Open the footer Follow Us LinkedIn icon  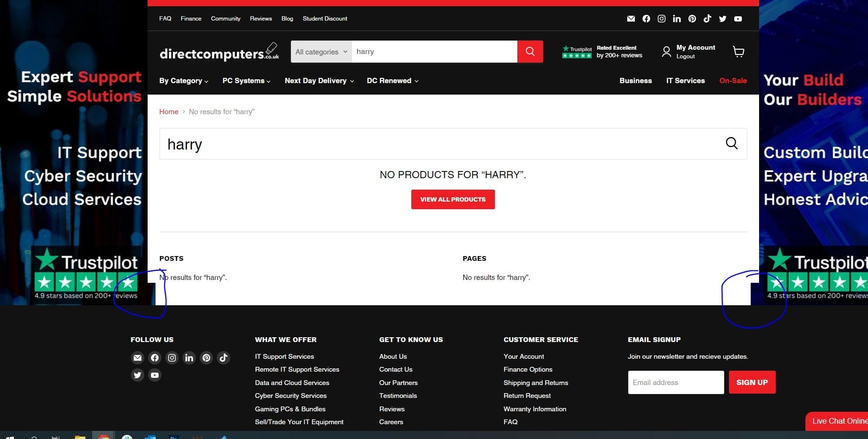tap(189, 358)
